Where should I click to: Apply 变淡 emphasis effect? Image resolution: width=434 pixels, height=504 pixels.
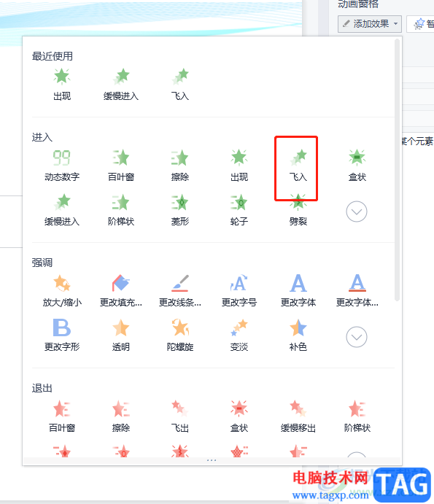point(239,336)
